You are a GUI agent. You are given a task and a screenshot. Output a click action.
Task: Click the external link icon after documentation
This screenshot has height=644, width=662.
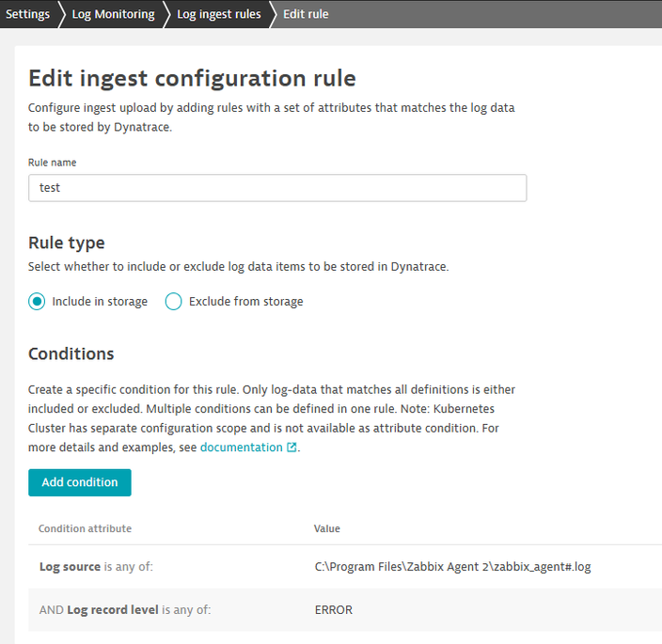(x=292, y=448)
